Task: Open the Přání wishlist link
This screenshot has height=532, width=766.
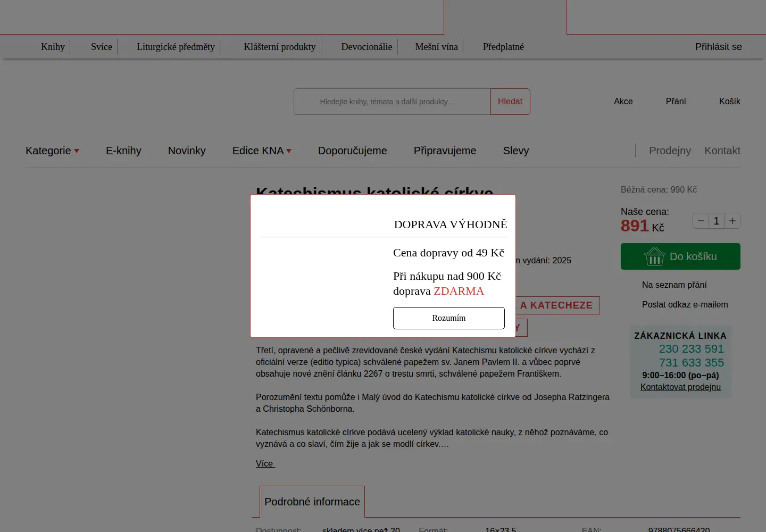Action: (676, 101)
